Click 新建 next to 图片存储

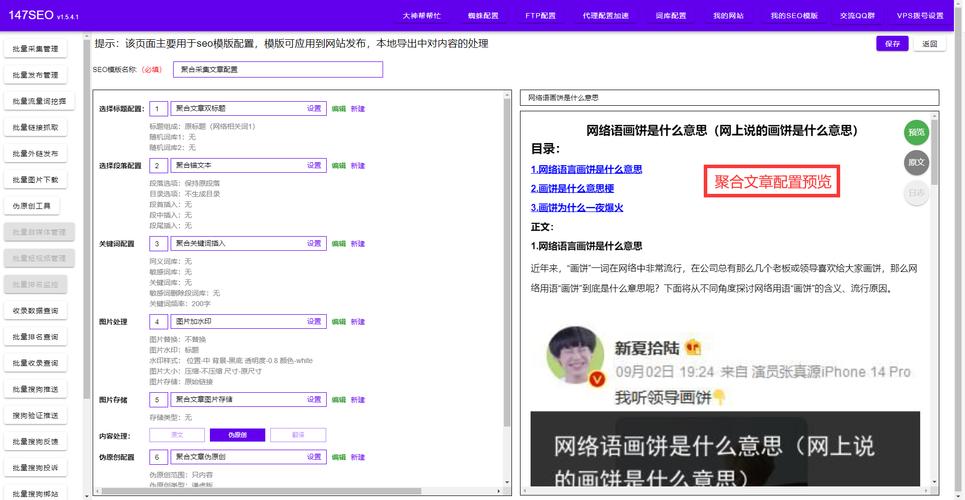pyautogui.click(x=358, y=400)
